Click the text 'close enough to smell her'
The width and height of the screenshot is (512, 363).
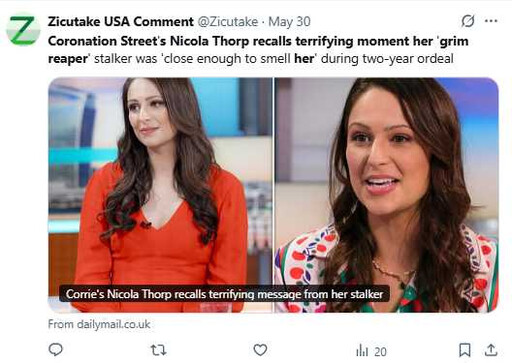[x=239, y=59]
